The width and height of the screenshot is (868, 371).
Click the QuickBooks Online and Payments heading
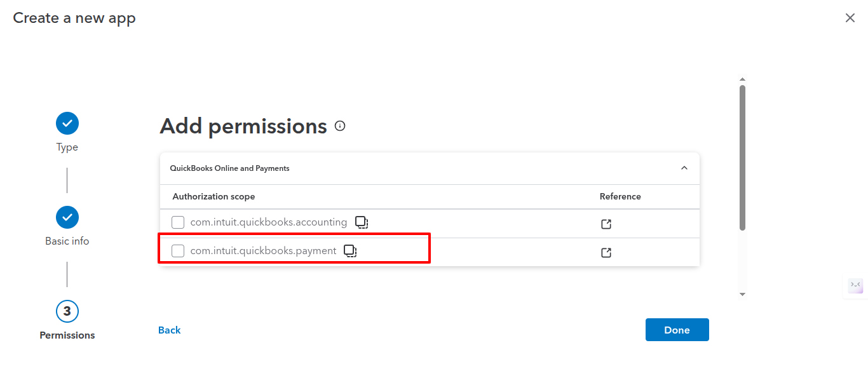[229, 168]
